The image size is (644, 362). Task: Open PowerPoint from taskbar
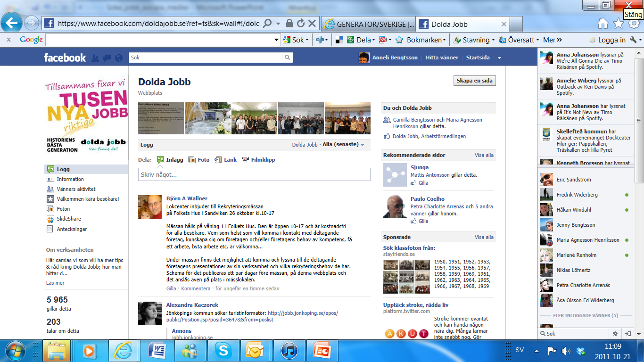(x=322, y=351)
